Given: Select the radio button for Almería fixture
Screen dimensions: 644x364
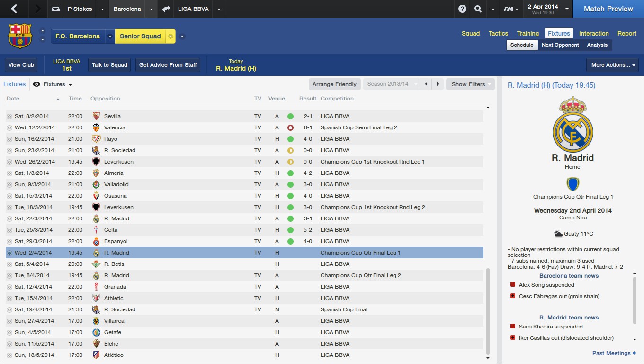Looking at the screenshot, I should (9, 173).
